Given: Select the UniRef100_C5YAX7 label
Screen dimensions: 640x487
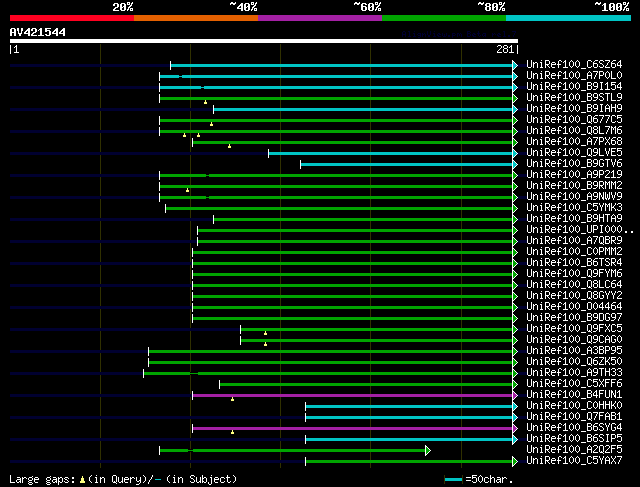Looking at the screenshot, I should (574, 461).
